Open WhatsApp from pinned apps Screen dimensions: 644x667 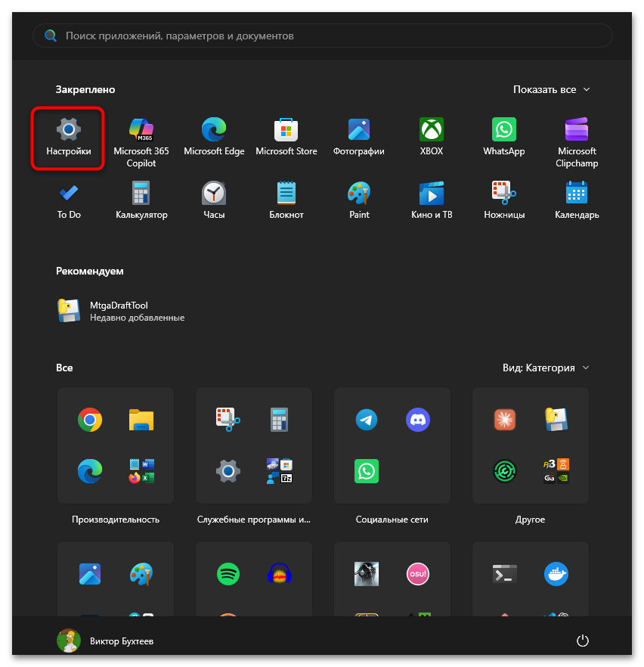tap(503, 137)
